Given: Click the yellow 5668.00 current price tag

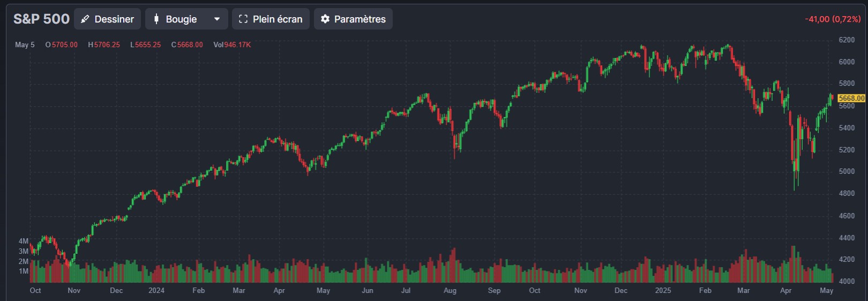Looking at the screenshot, I should click(851, 98).
